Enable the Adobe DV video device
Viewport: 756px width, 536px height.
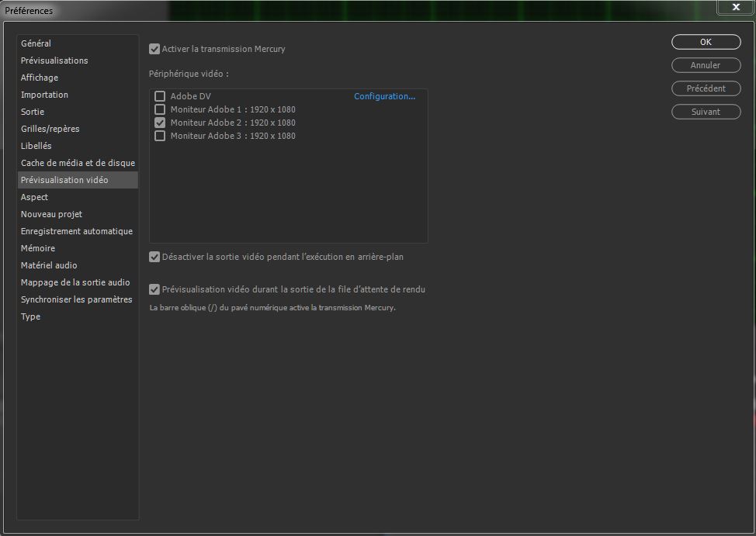(160, 96)
